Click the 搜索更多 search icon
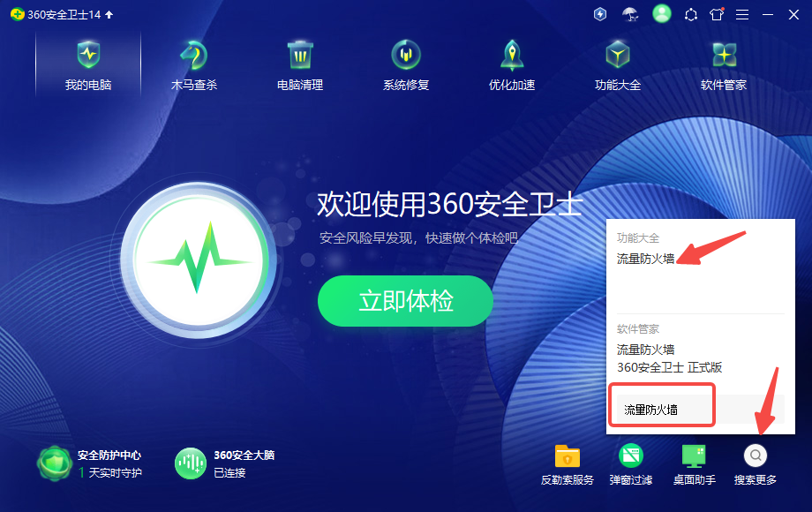This screenshot has height=512, width=812. [756, 456]
